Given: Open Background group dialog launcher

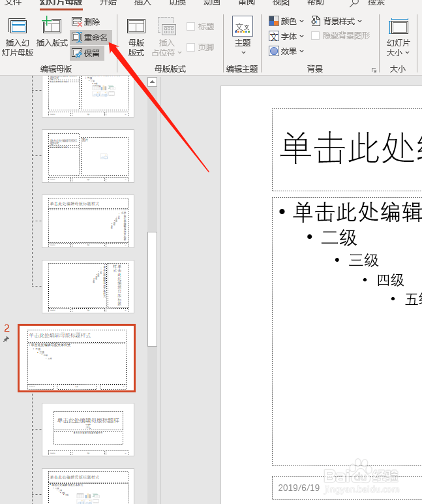Looking at the screenshot, I should 374,70.
